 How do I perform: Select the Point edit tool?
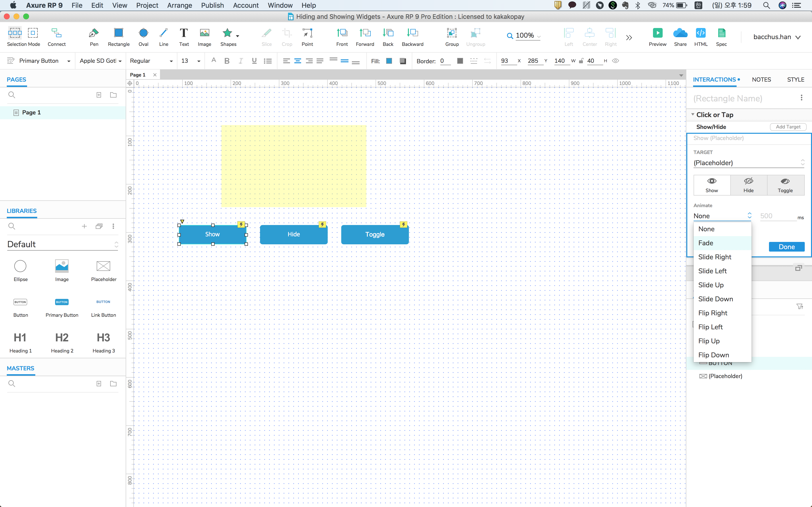[x=307, y=33]
